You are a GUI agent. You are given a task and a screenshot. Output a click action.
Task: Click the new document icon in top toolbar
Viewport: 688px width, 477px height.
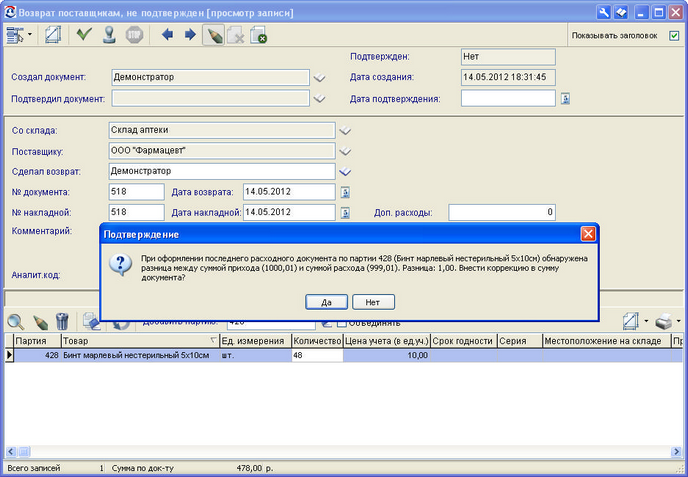pos(53,35)
